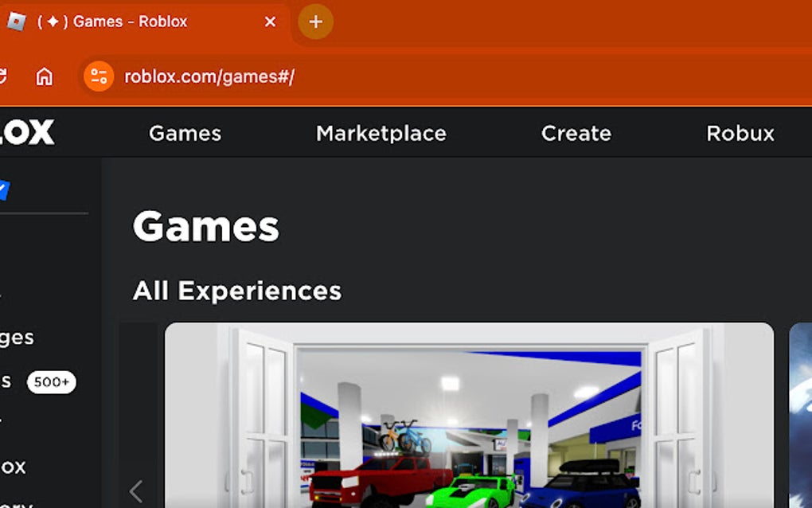Click the Games page title
Viewport: 812px width, 508px height.
(206, 228)
